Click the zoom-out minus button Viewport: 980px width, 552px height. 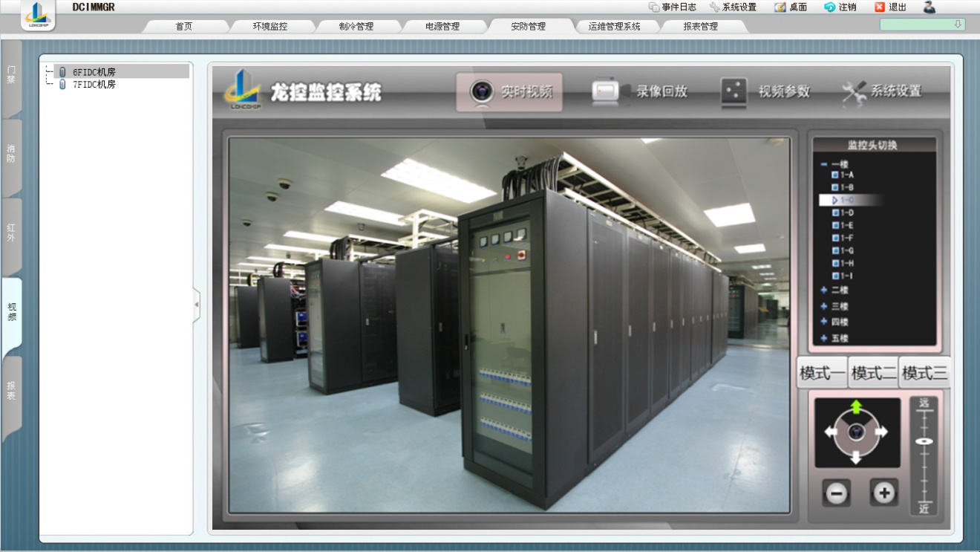click(837, 493)
